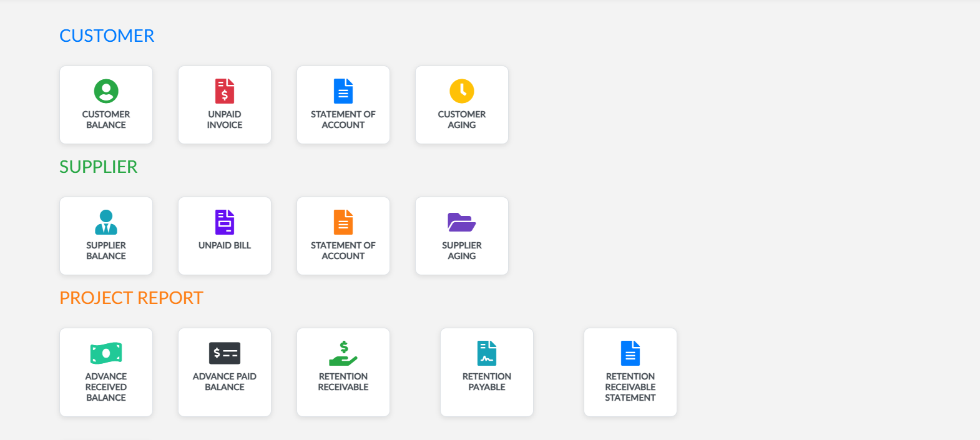
Task: Click the orange supplier Statement of Account icon
Action: pos(343,222)
